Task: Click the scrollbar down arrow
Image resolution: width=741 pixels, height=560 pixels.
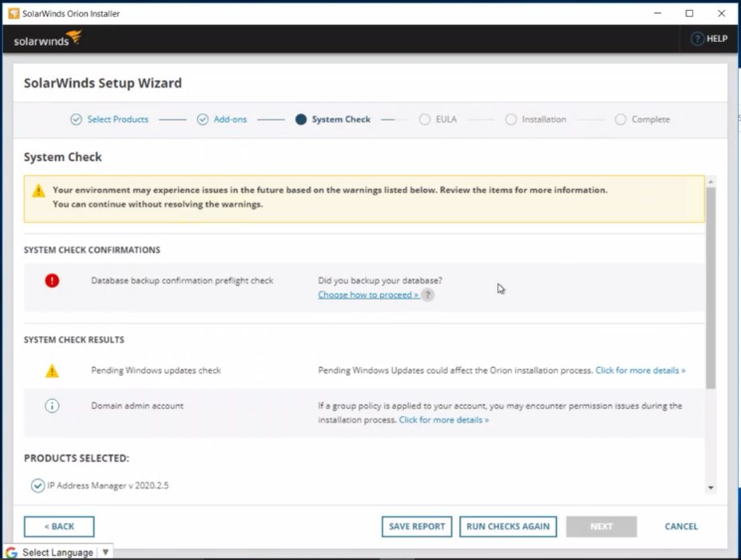Action: click(x=711, y=487)
